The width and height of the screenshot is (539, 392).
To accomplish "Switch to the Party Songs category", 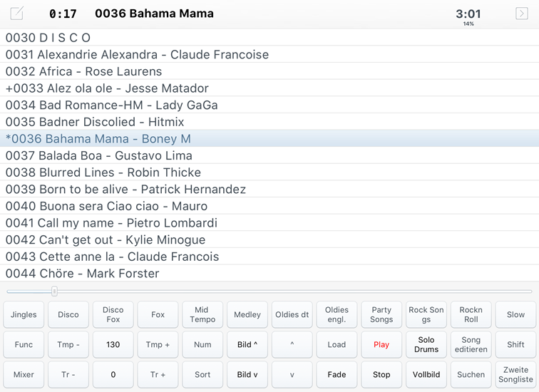I will (381, 314).
